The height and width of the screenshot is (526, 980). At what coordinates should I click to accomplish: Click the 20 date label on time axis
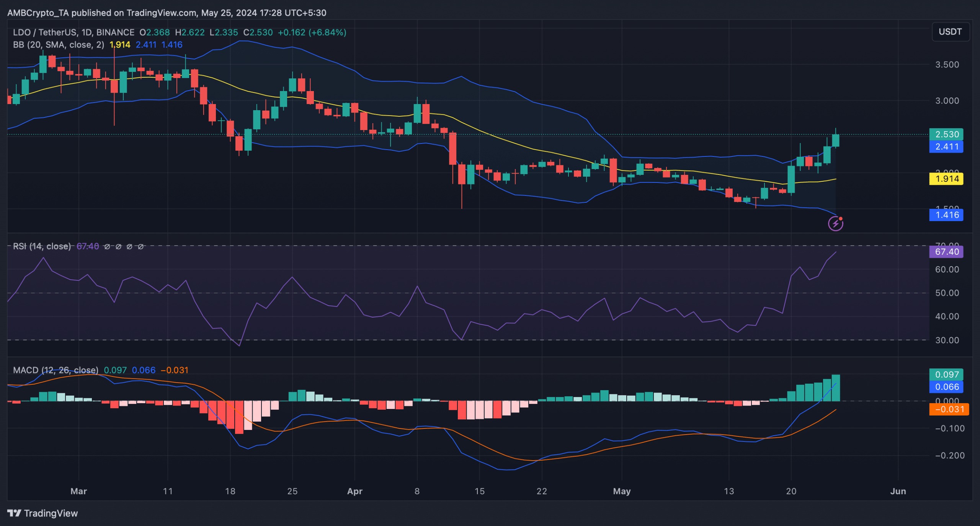pyautogui.click(x=791, y=491)
